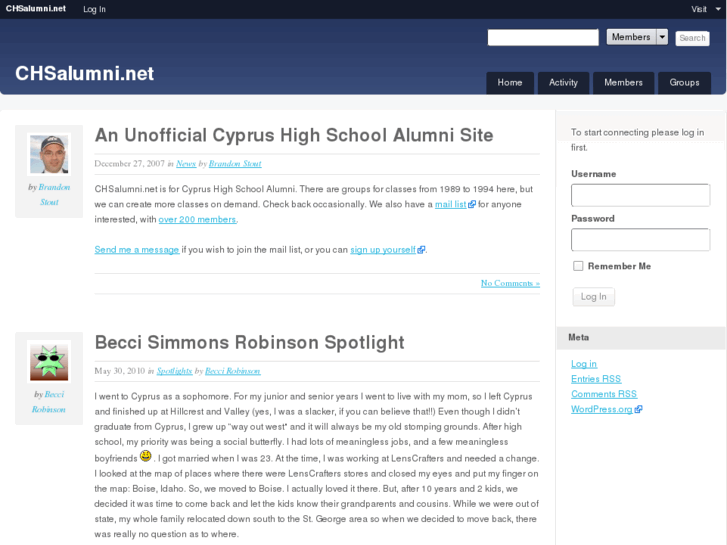Focus the Password input field

click(x=640, y=240)
